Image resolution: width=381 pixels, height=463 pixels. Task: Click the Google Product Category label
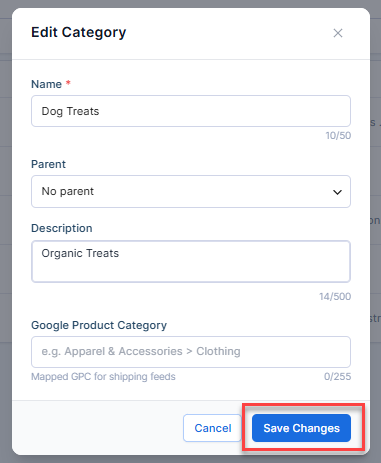coord(99,325)
